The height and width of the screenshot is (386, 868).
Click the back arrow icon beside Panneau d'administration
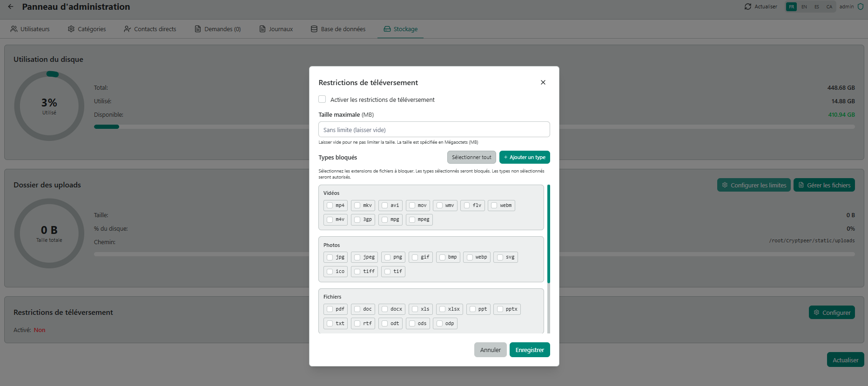coord(11,7)
